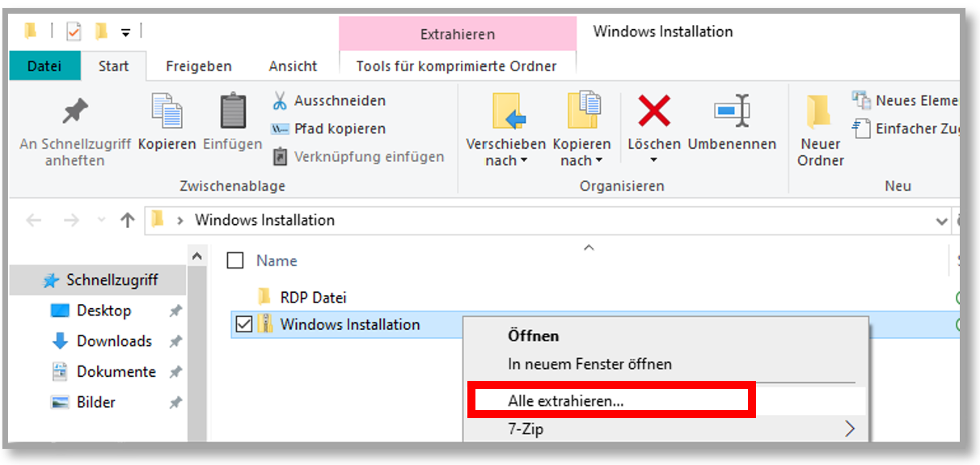Click the Pin to Schnellzugriff pin icon
This screenshot has width=980, height=465.
(75, 112)
